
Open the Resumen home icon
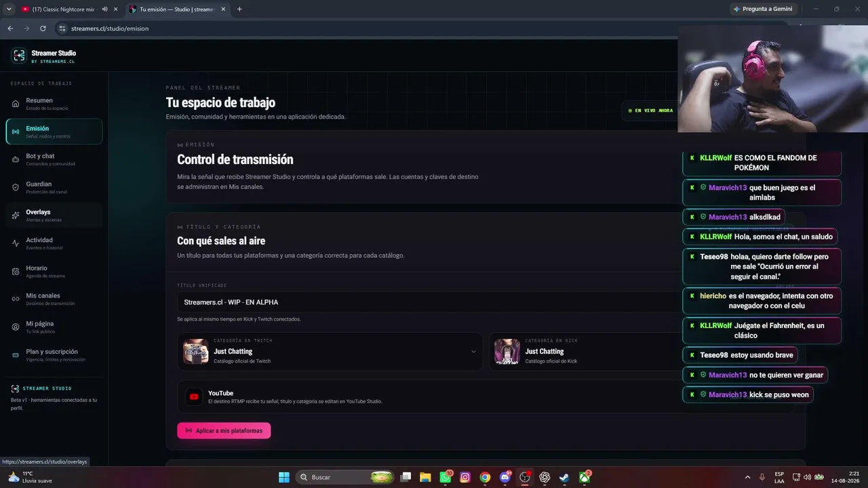(x=16, y=104)
